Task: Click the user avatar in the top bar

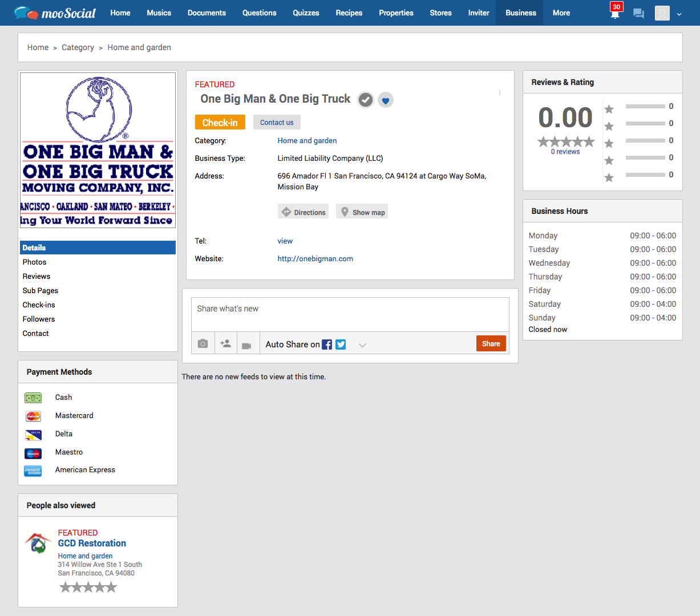Action: pos(662,13)
